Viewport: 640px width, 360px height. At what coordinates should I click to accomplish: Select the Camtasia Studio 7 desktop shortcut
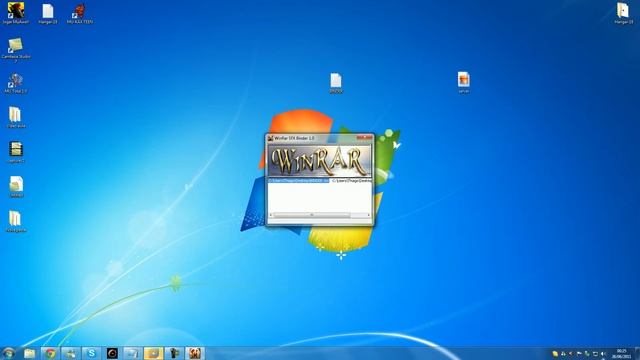click(16, 50)
